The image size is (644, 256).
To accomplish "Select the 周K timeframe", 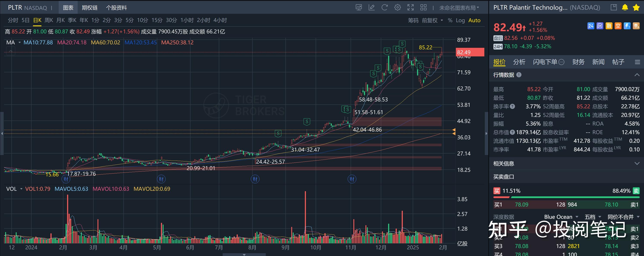I will click(49, 20).
